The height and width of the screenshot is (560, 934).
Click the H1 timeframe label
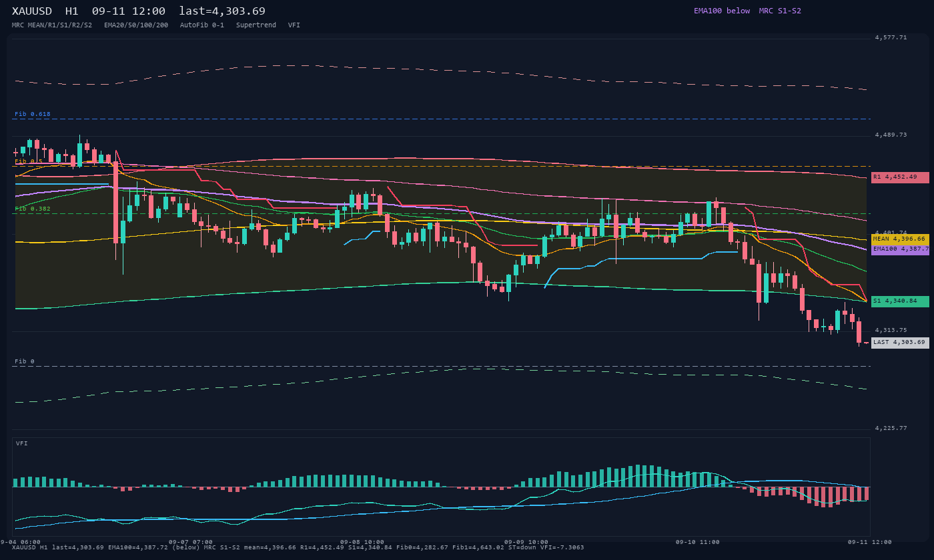[72, 11]
